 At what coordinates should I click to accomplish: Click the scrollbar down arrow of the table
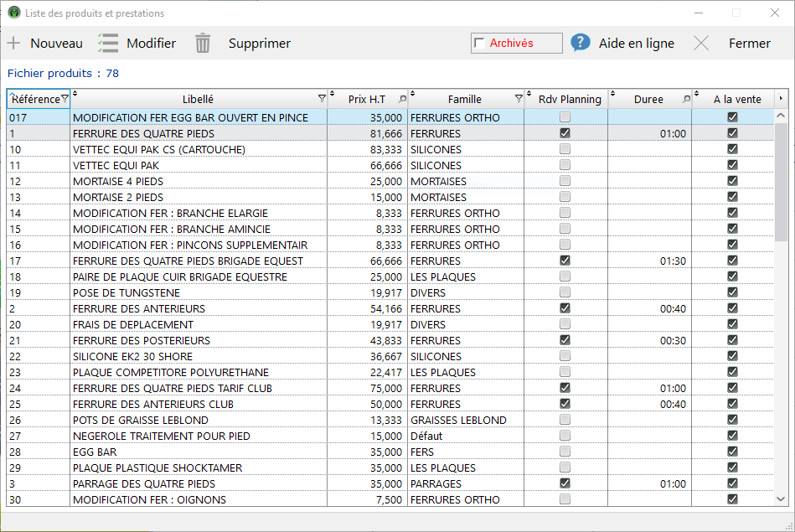click(x=781, y=499)
